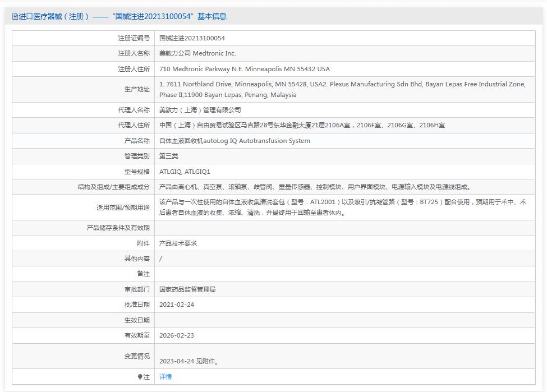This screenshot has width=547, height=392.
Task: Click the 有效期至 label
Action: click(x=137, y=335)
